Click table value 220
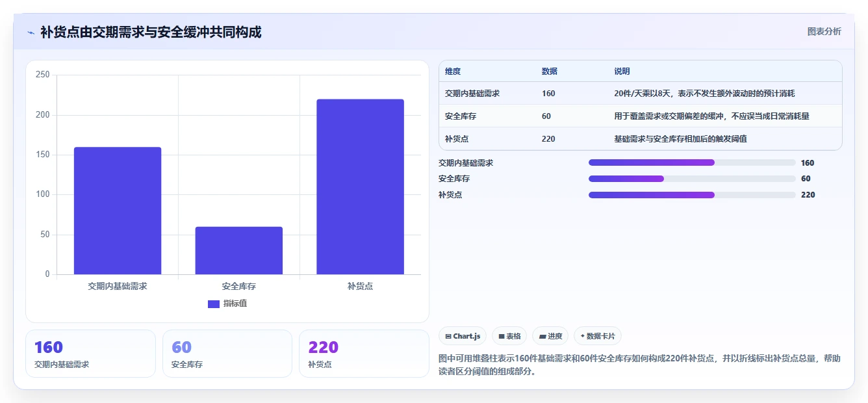Viewport: 868px width, 403px height. pos(548,139)
